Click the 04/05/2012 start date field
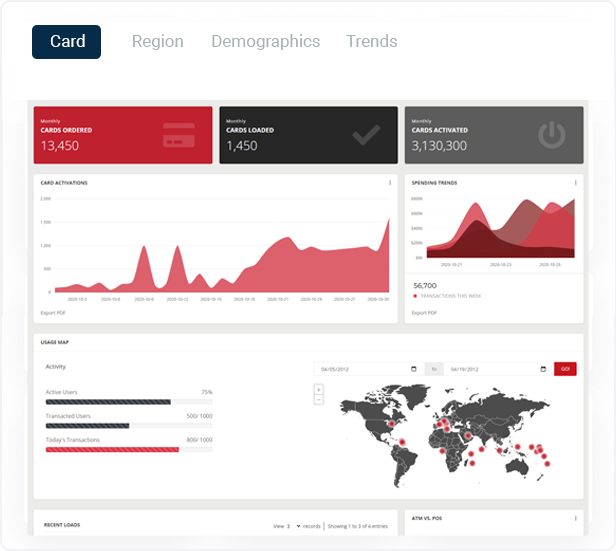This screenshot has width=616, height=551. (360, 369)
